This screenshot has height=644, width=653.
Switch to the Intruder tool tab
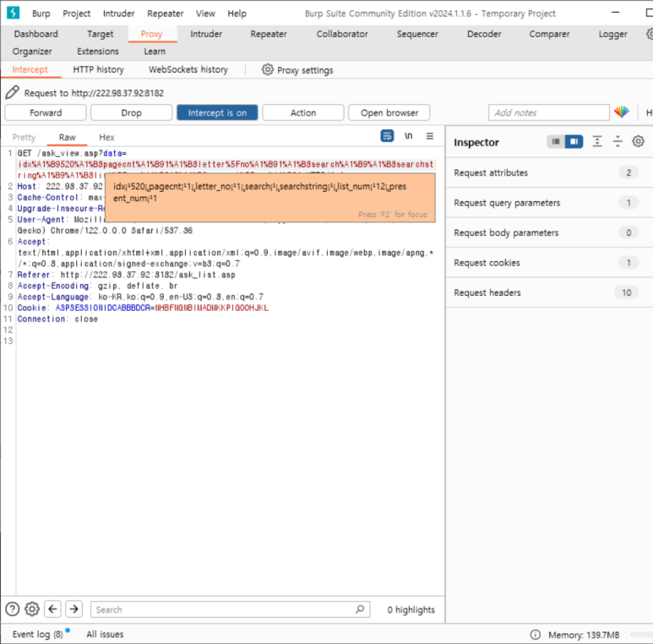point(206,34)
